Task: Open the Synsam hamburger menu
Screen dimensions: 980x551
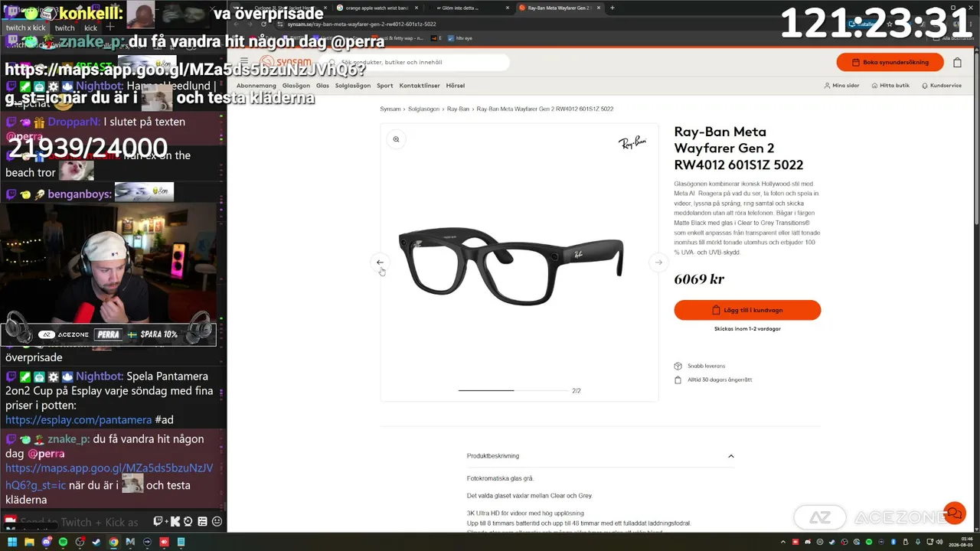Action: tap(244, 62)
